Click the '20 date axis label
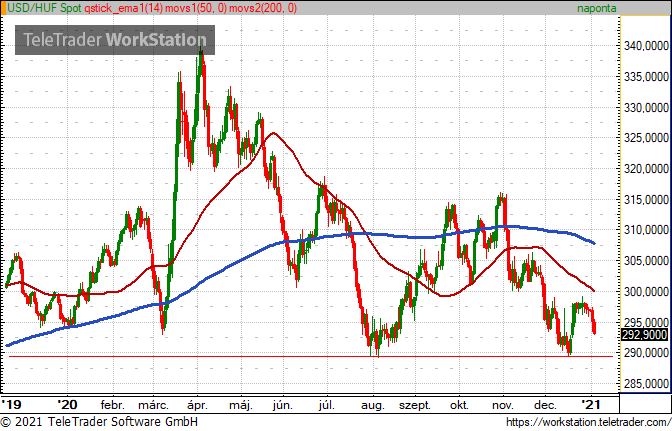The image size is (672, 431). coord(67,404)
